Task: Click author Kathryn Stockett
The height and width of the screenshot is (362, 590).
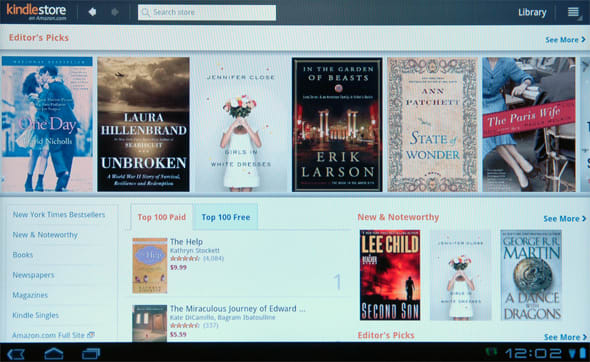Action: 195,251
